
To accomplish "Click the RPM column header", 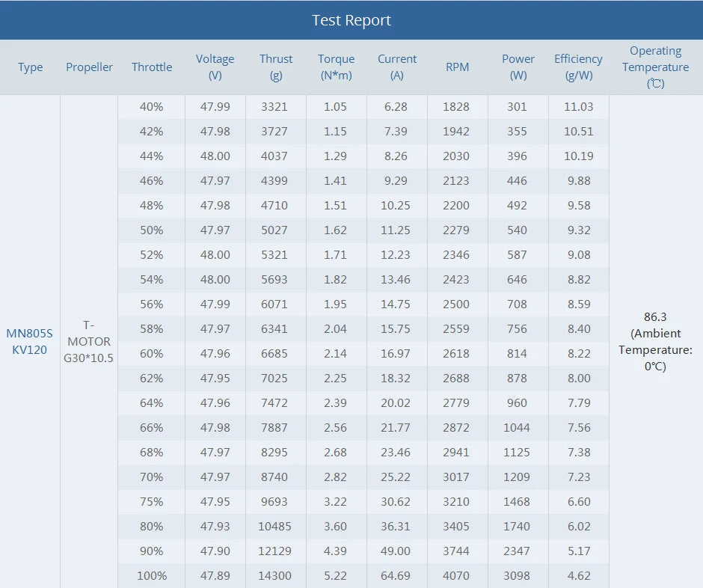I will [x=458, y=67].
